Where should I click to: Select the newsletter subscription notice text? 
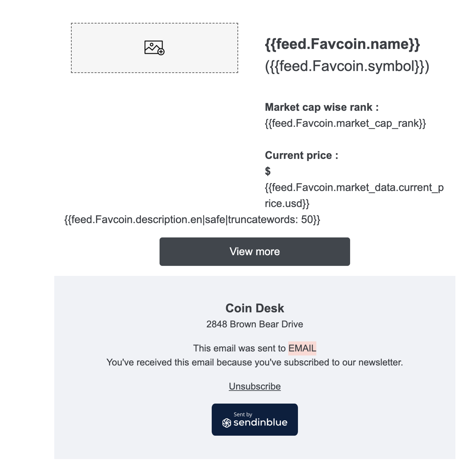coord(255,362)
